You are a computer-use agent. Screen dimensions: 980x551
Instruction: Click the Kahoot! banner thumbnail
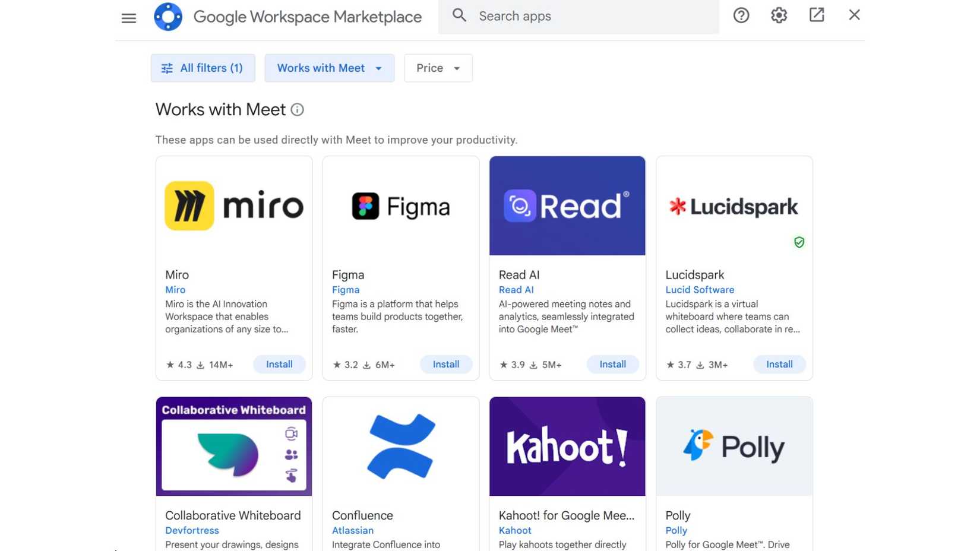[x=567, y=446]
